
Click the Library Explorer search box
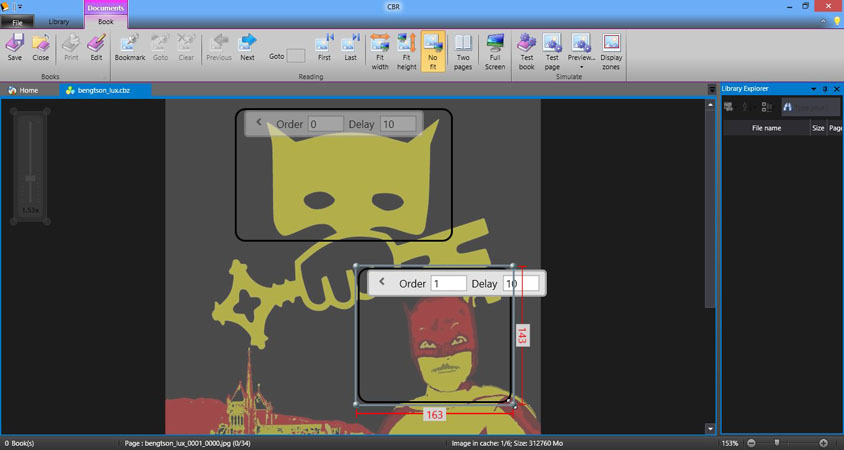click(x=810, y=107)
